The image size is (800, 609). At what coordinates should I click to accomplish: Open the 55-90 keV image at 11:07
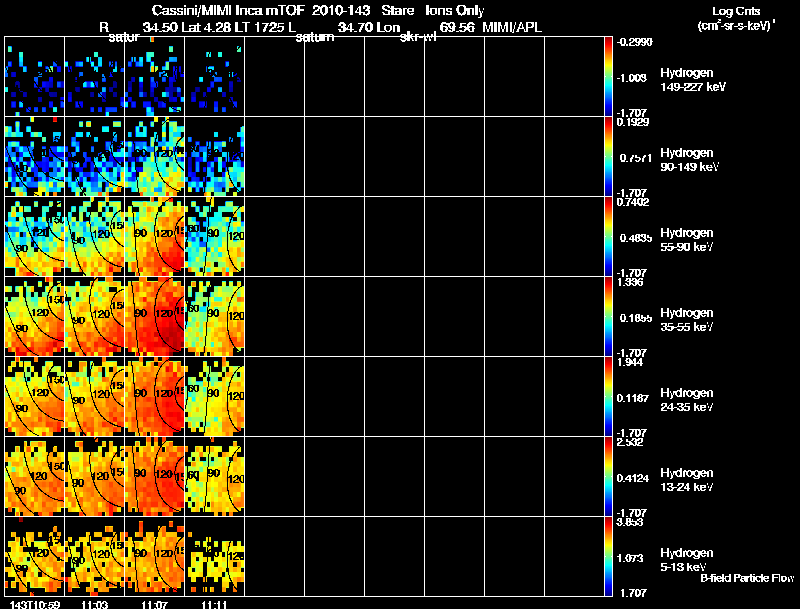(x=155, y=237)
